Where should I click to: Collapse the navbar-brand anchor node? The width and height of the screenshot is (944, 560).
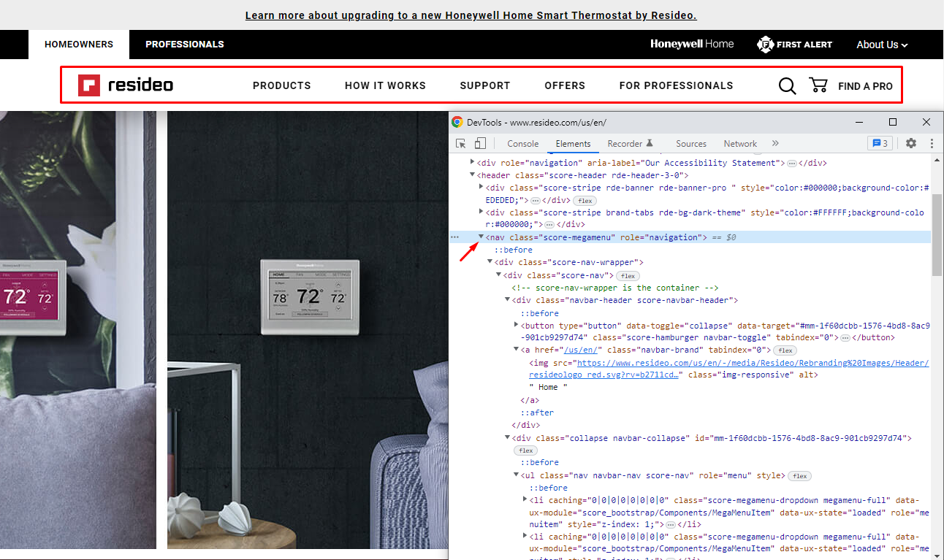tap(516, 350)
